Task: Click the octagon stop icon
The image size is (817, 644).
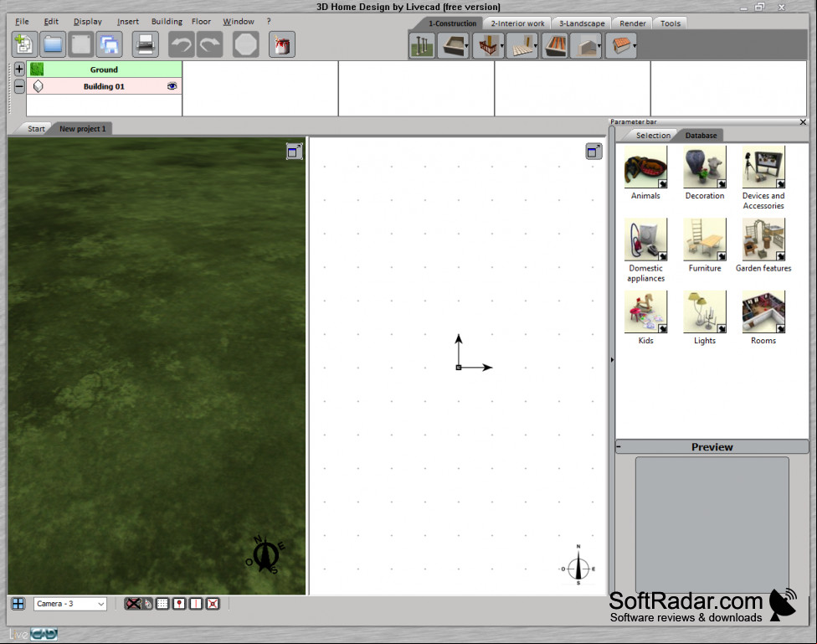Action: [246, 45]
